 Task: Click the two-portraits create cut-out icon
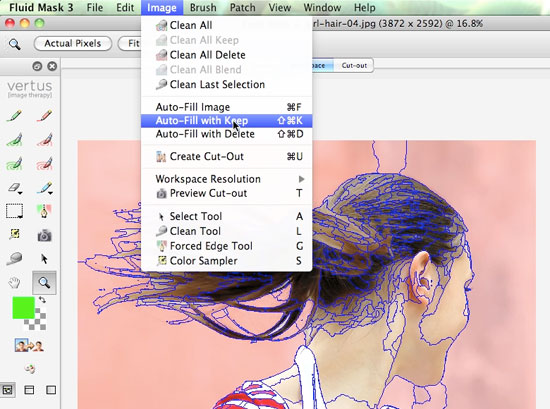tap(29, 346)
